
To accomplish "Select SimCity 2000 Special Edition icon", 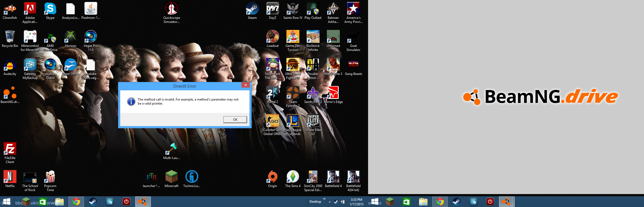I will (x=313, y=181).
